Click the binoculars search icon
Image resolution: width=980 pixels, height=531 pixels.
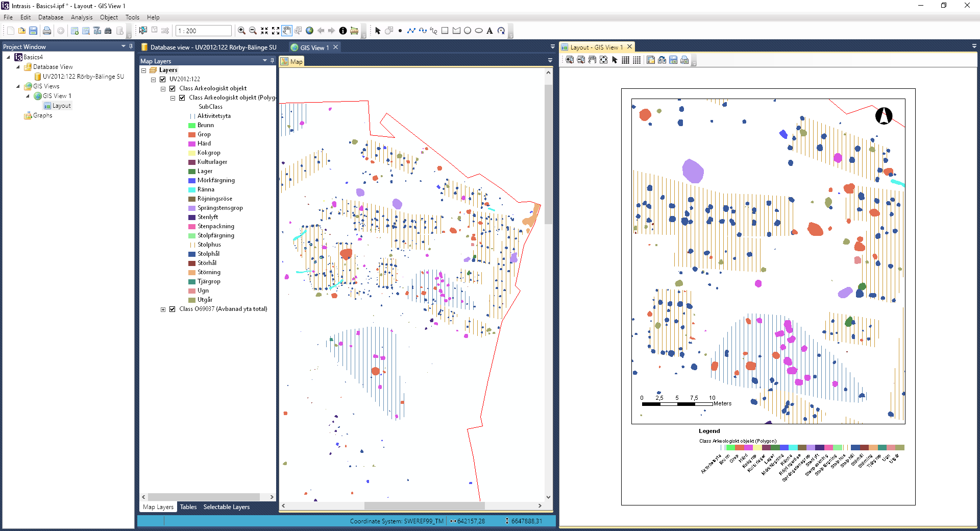coord(108,31)
